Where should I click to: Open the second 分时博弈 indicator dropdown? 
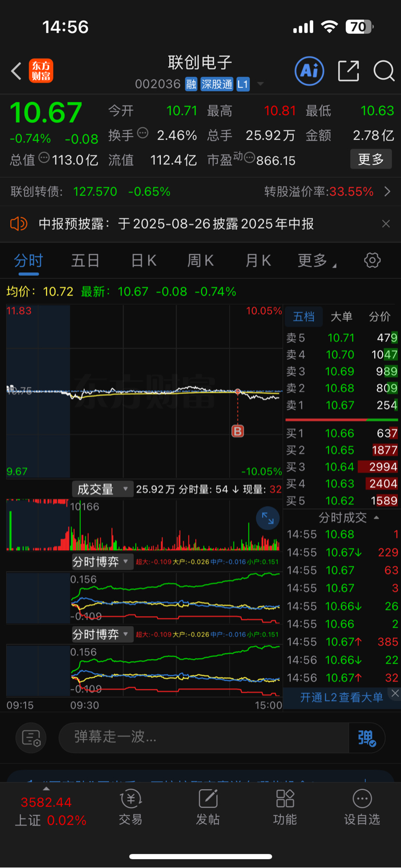[x=102, y=634]
